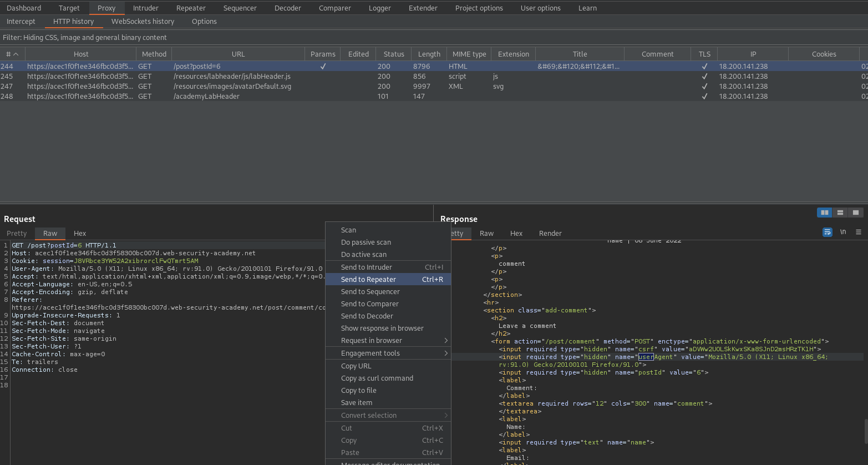Screen dimensions: 868x465
Task: Open Project options tab
Action: (x=479, y=8)
